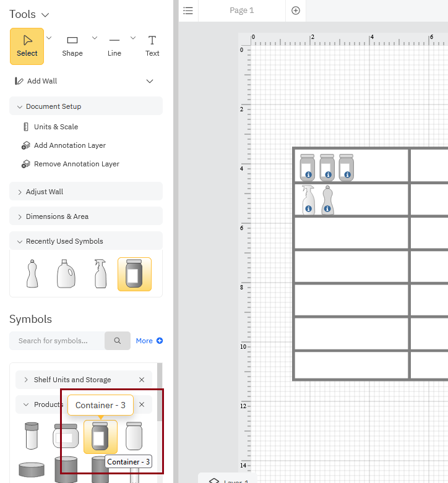Close the Shelf Units and Storage library

(142, 380)
